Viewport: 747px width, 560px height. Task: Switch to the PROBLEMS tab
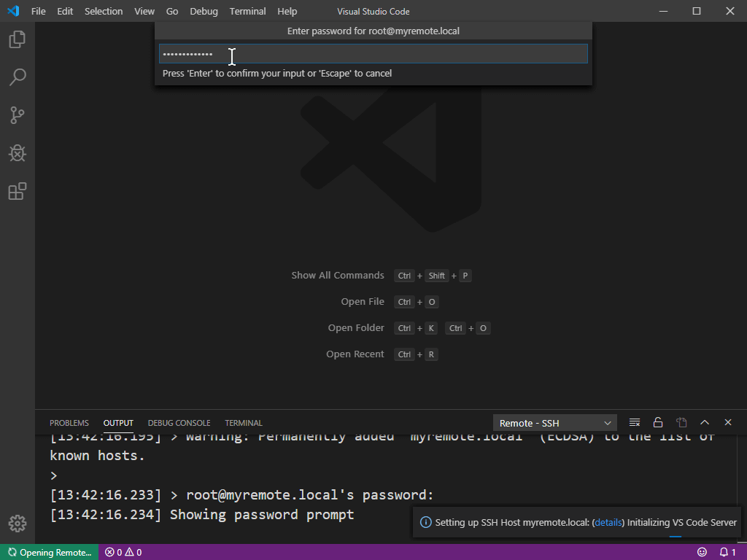(69, 423)
